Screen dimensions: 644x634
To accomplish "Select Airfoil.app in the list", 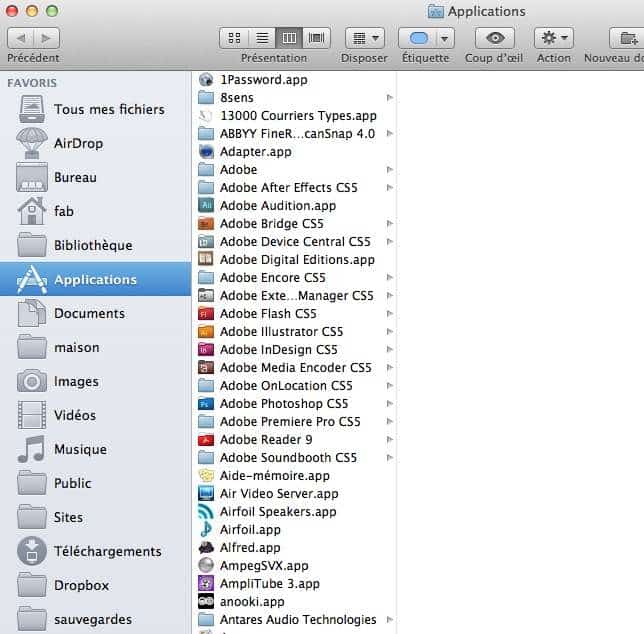I will coord(294,530).
